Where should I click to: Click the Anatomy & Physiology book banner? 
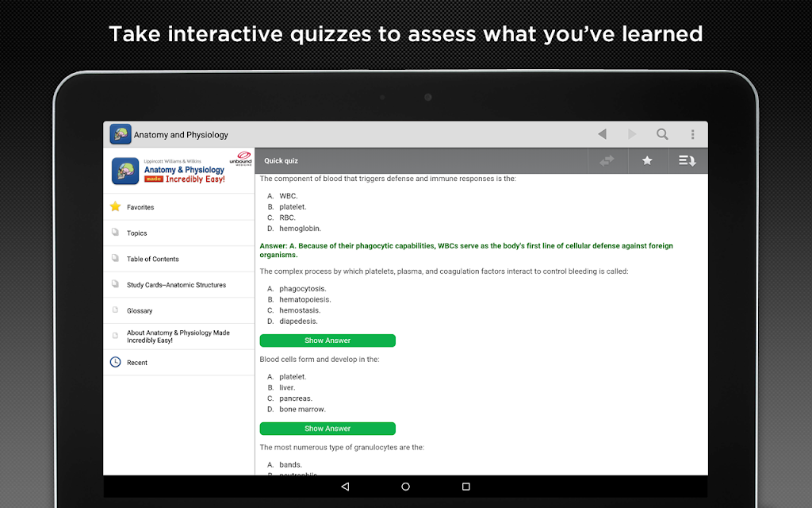[x=178, y=171]
